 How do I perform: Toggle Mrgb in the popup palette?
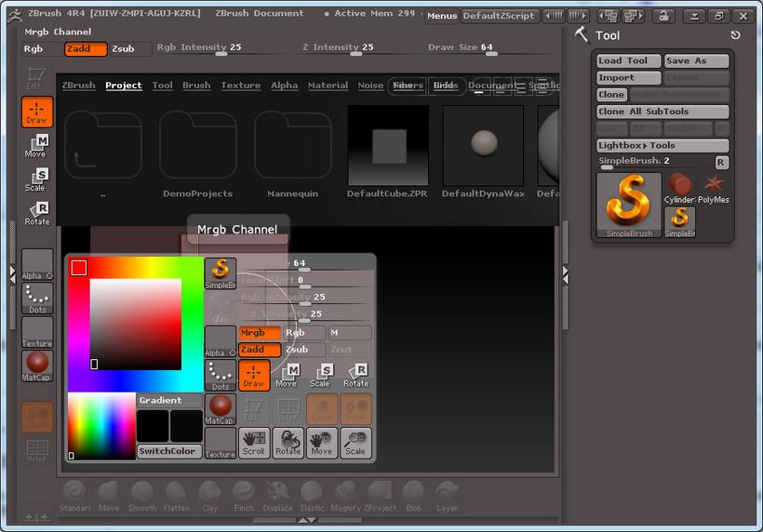[260, 333]
